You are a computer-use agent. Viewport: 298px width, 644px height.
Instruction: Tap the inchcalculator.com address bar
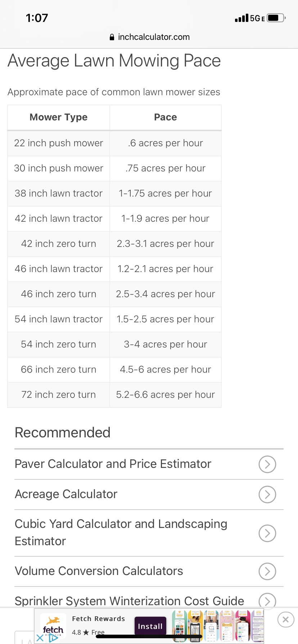pyautogui.click(x=154, y=37)
